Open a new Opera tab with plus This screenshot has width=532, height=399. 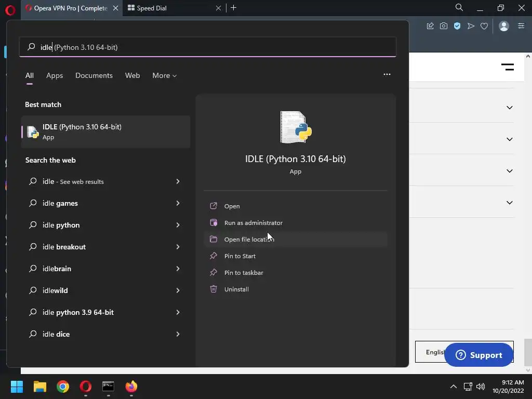tap(233, 8)
